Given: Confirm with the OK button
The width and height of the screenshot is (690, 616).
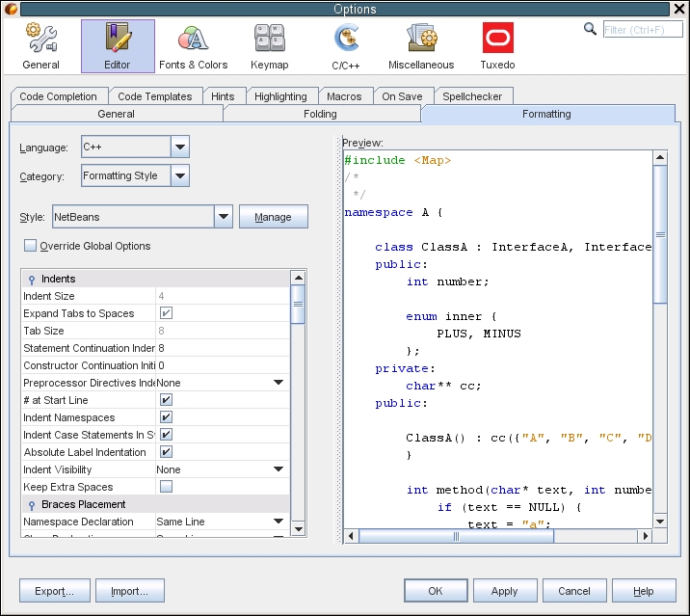Looking at the screenshot, I should (x=436, y=591).
